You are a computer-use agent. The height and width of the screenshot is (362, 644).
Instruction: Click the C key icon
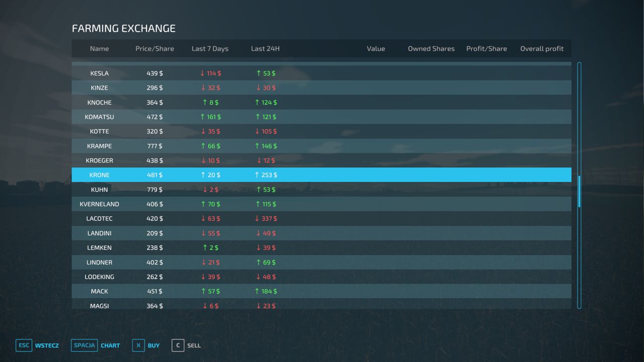tap(178, 345)
